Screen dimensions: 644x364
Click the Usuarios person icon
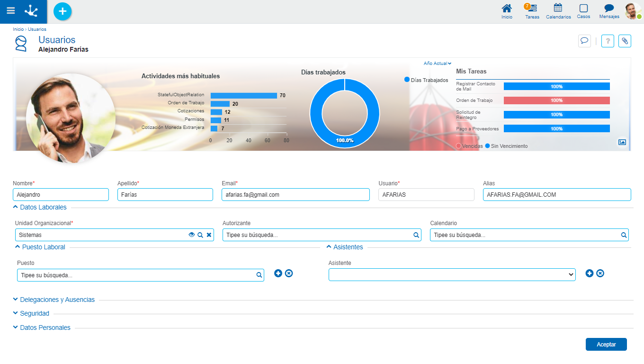[21, 44]
